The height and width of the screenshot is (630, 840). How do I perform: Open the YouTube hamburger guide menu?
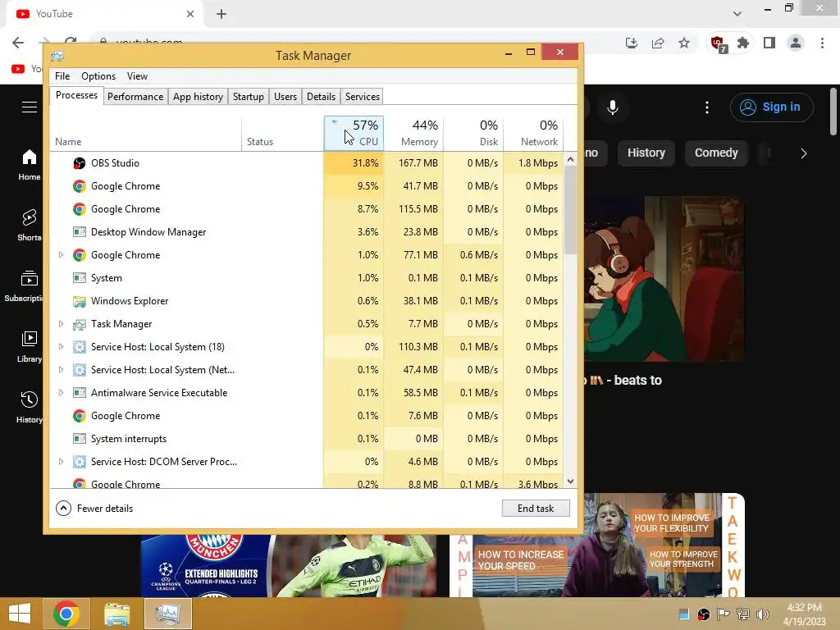[x=30, y=107]
